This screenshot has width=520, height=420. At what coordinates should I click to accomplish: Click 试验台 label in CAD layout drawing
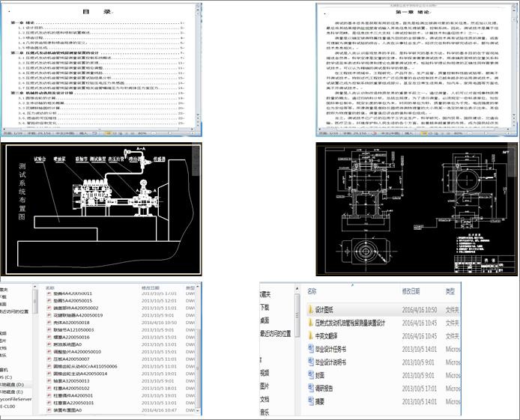coord(40,159)
